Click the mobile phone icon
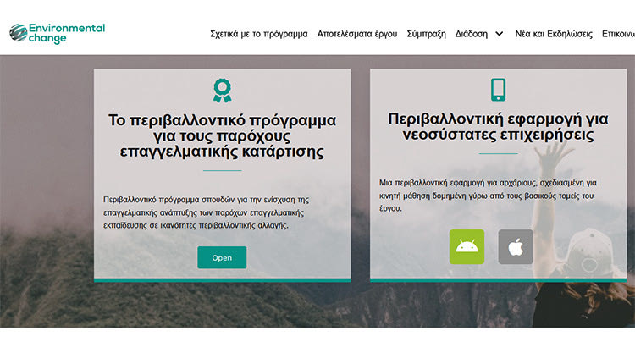Viewport: 635px width, 364px height. [x=498, y=90]
